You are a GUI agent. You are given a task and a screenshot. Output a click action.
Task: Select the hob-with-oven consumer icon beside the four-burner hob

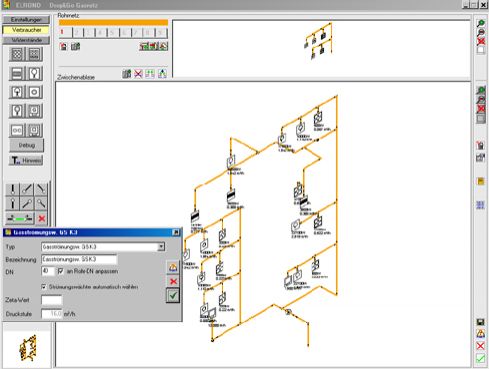click(34, 54)
